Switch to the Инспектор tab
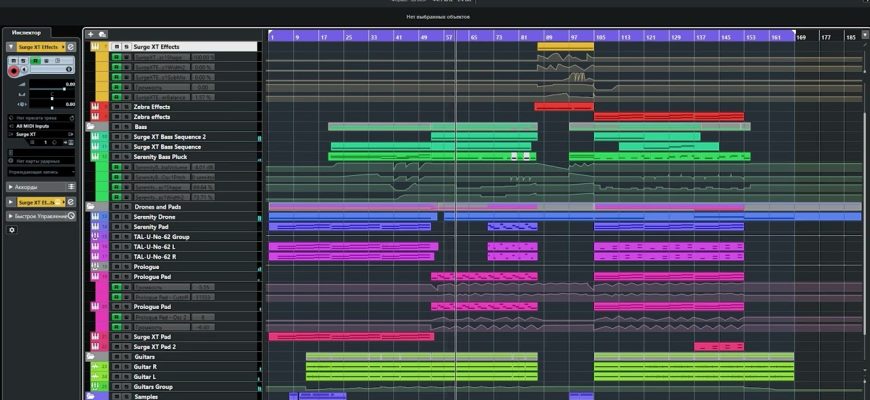Screen dimensions: 870x400 click(x=26, y=33)
